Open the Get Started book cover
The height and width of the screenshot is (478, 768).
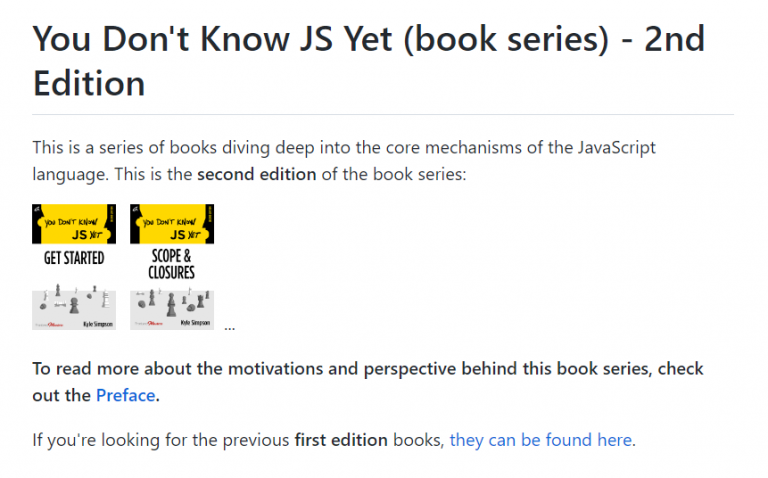[x=74, y=267]
